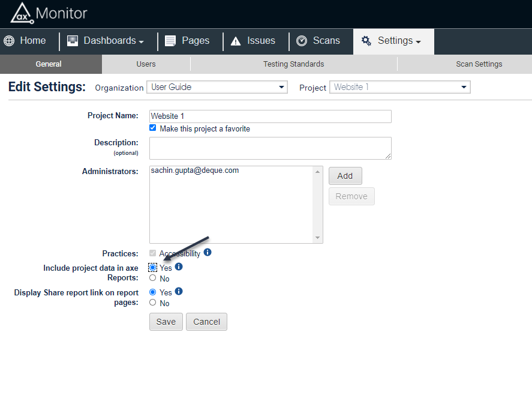
Task: Click info icon for Display Share report link
Action: (x=179, y=292)
